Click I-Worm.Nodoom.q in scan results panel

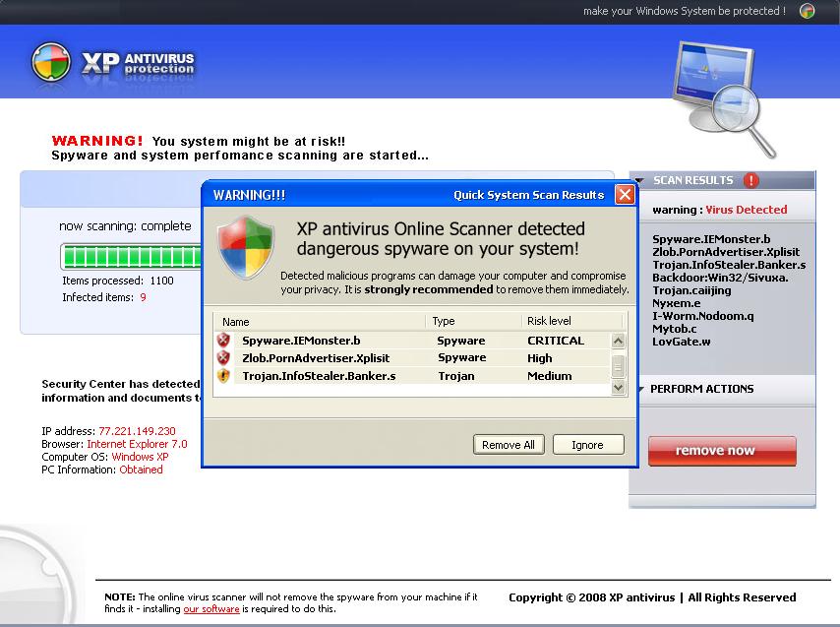[x=703, y=316]
